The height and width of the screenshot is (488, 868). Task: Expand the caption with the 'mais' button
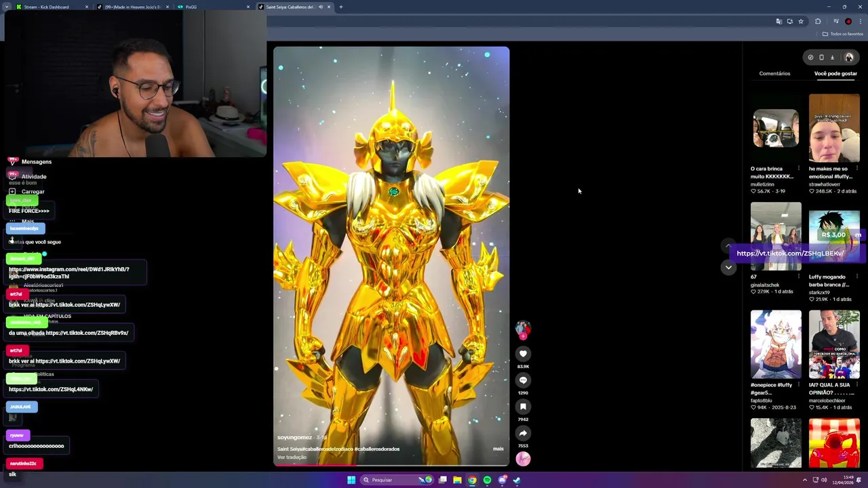[498, 449]
